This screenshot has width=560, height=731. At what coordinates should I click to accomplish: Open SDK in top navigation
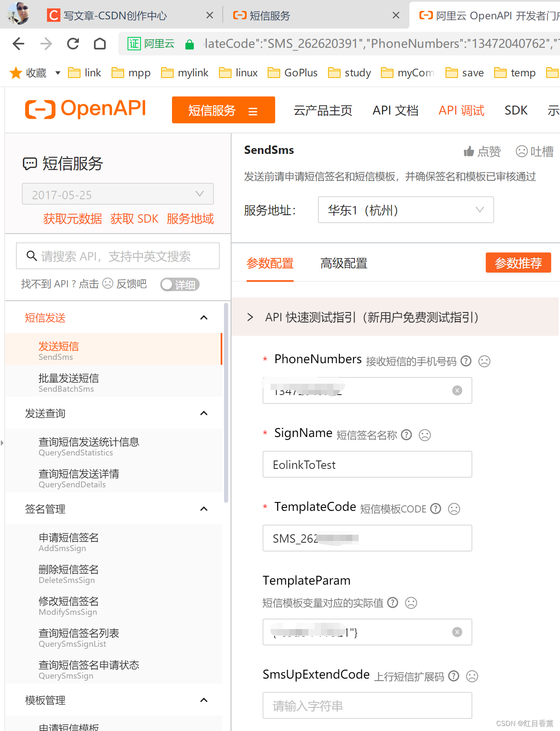[x=516, y=110]
